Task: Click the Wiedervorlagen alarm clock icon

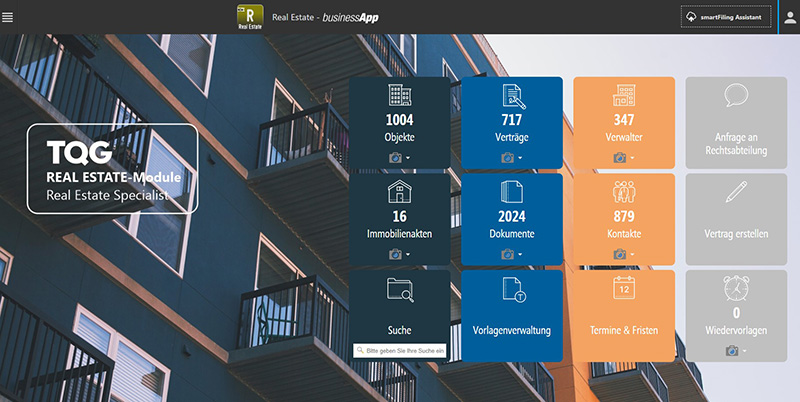Action: 736,288
